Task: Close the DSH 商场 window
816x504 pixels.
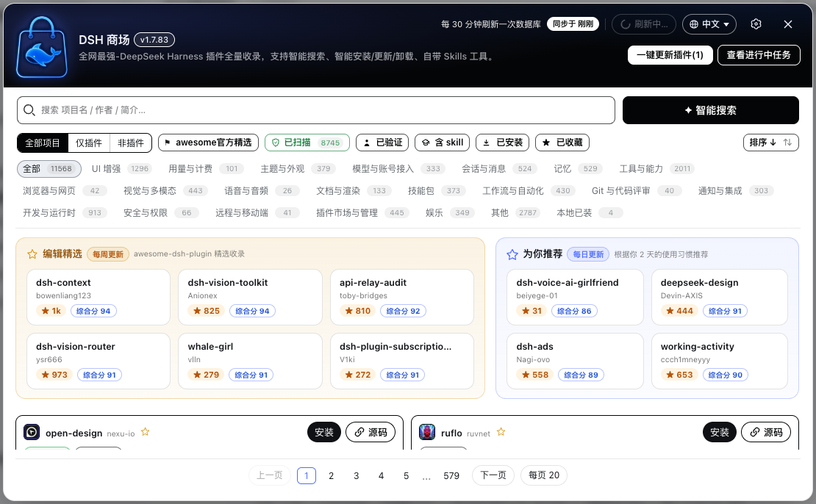Action: point(788,24)
